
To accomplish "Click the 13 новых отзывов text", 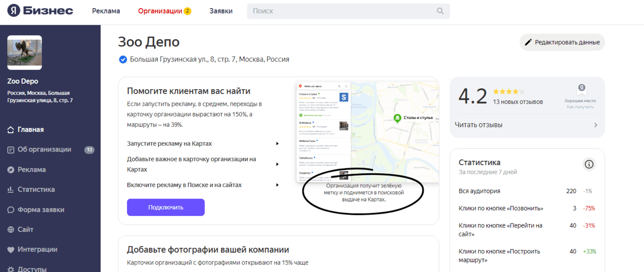I will (518, 102).
